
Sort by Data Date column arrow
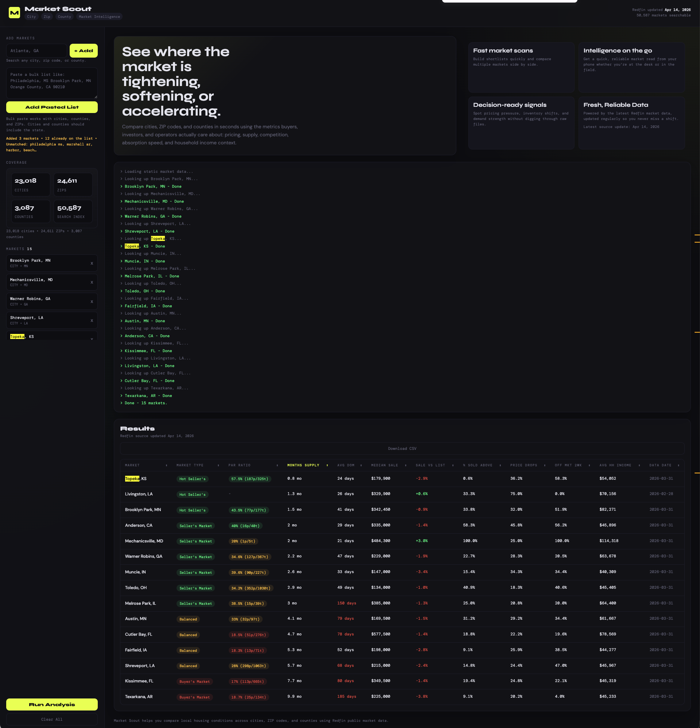click(678, 466)
